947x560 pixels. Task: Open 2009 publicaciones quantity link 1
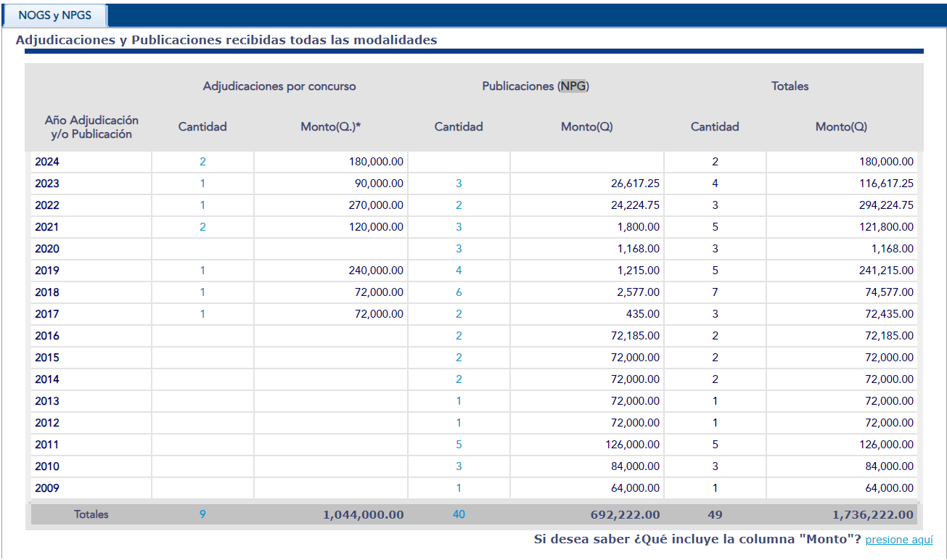tap(459, 488)
